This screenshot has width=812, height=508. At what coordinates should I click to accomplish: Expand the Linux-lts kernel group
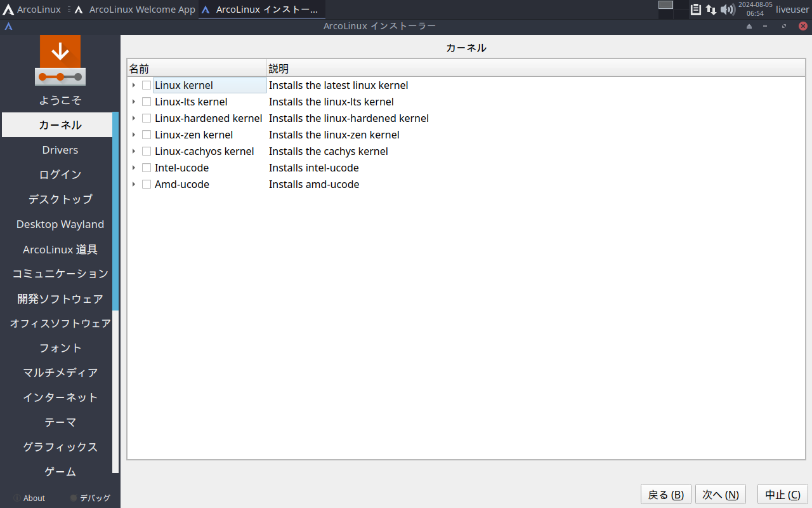(133, 102)
